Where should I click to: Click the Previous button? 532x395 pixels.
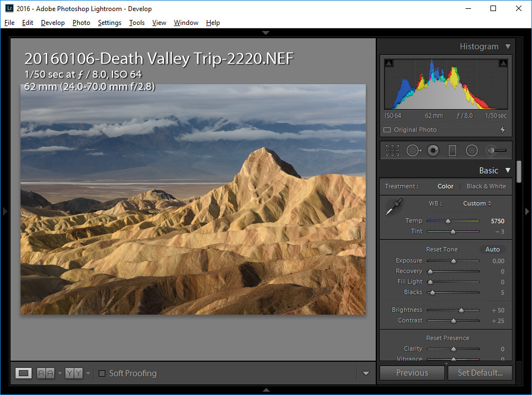(x=412, y=373)
